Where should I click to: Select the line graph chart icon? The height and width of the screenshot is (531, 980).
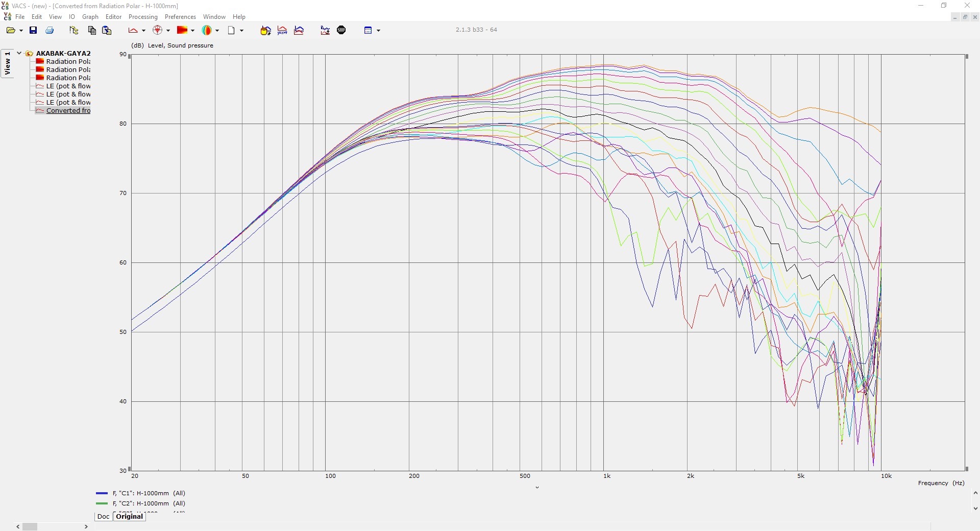(133, 30)
